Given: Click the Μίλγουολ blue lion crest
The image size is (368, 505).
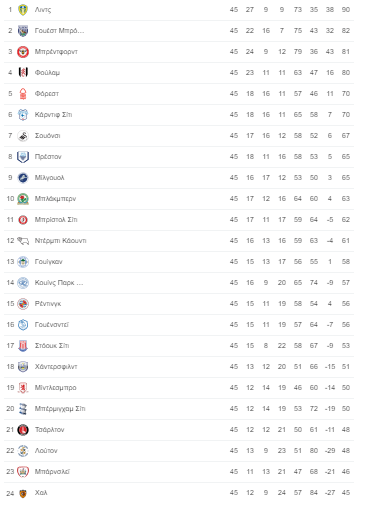Looking at the screenshot, I should [23, 178].
